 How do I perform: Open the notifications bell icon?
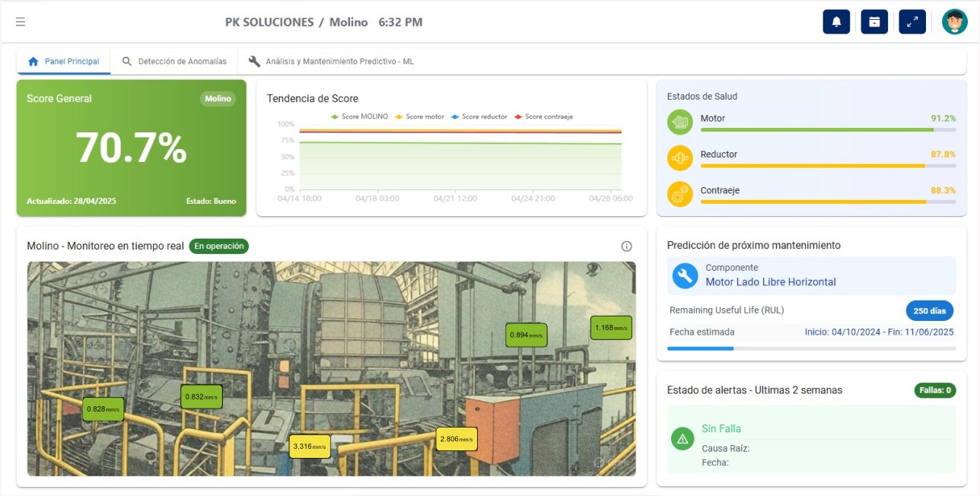(836, 21)
